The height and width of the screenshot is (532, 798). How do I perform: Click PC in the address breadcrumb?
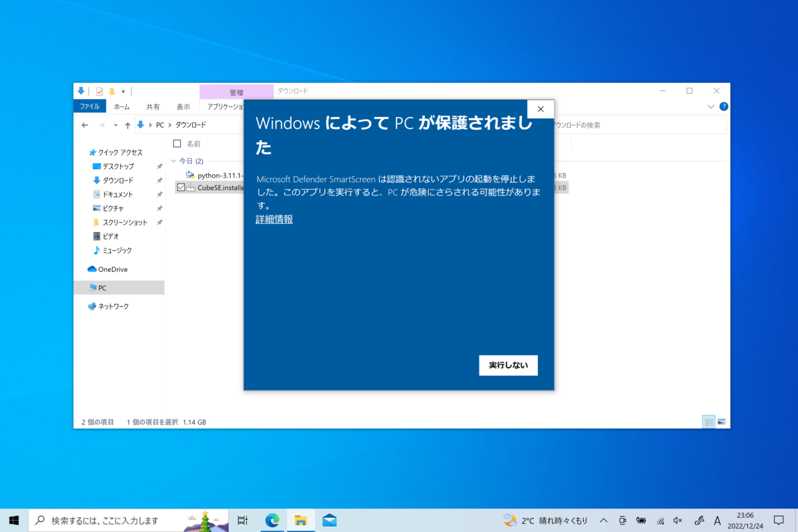pos(160,125)
